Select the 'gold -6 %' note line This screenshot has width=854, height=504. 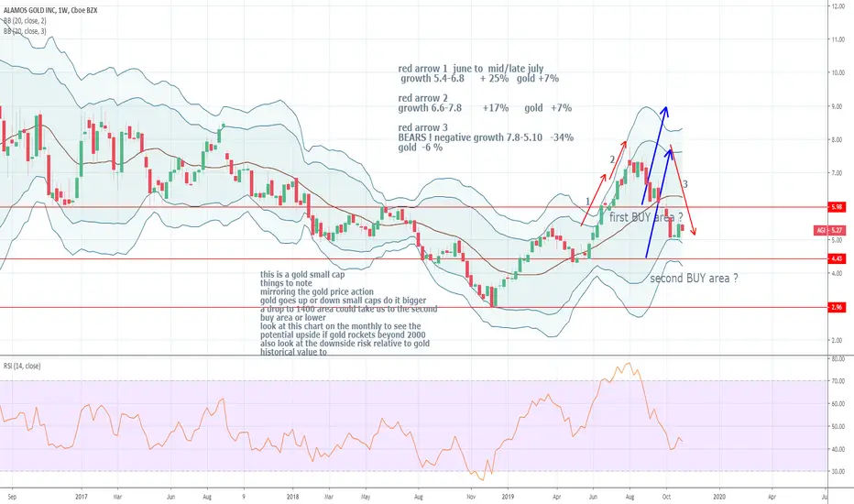coord(421,148)
